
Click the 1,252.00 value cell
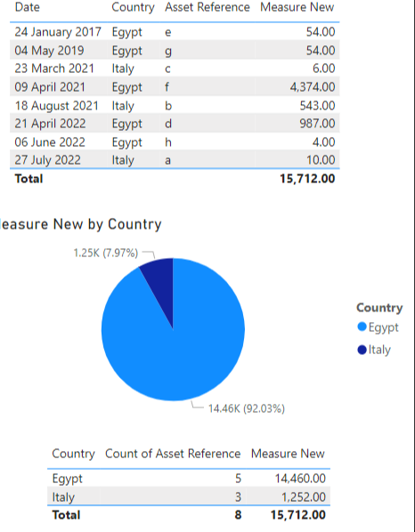(x=304, y=497)
